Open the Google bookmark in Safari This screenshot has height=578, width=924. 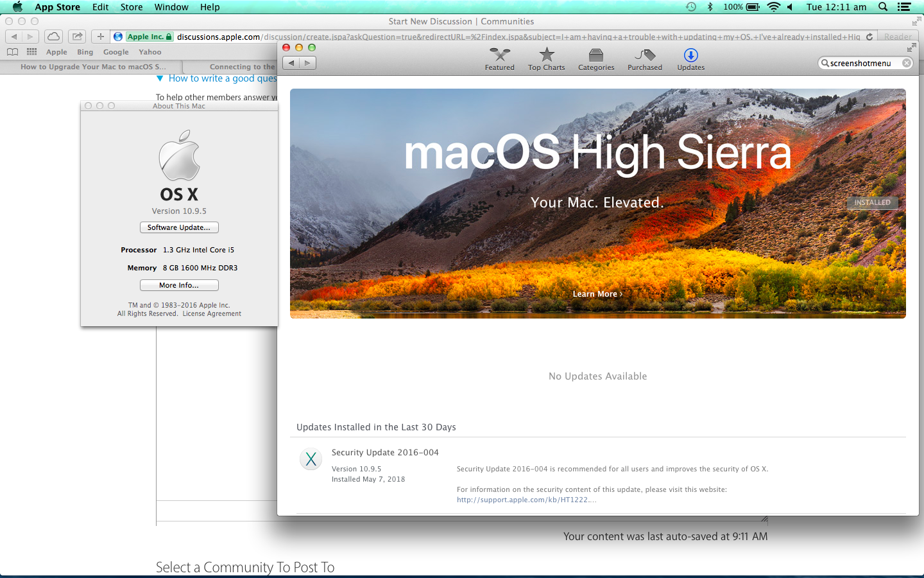[x=116, y=52]
